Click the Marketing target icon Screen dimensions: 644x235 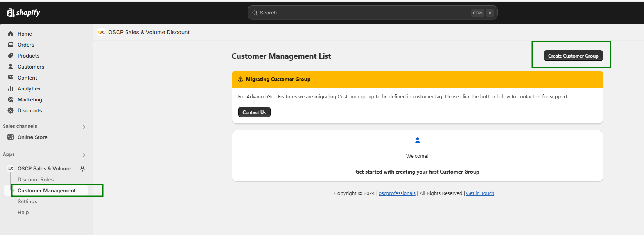click(11, 99)
